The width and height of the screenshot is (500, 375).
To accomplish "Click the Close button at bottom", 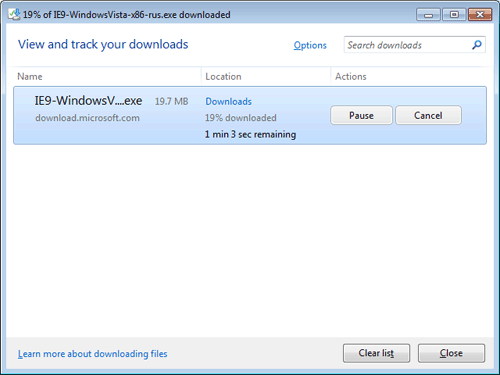I will 451,353.
